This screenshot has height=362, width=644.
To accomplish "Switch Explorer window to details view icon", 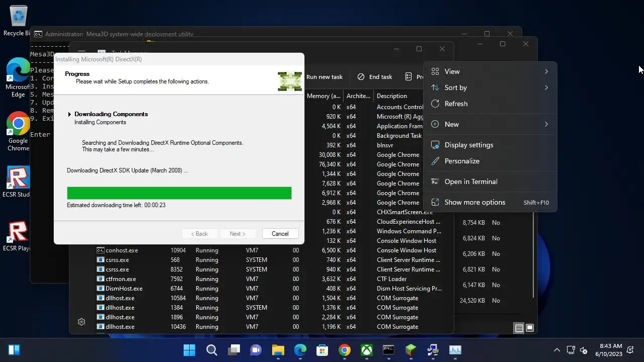I will (519, 328).
